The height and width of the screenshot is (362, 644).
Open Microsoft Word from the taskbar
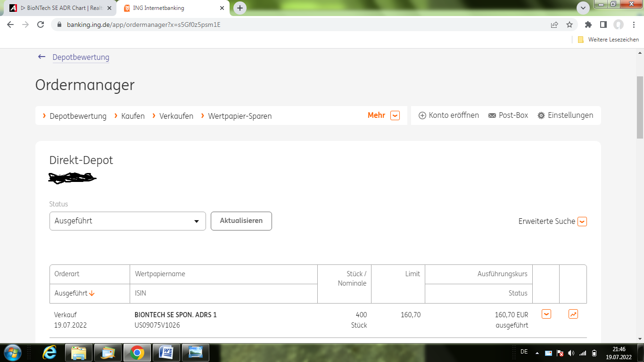[x=166, y=353]
